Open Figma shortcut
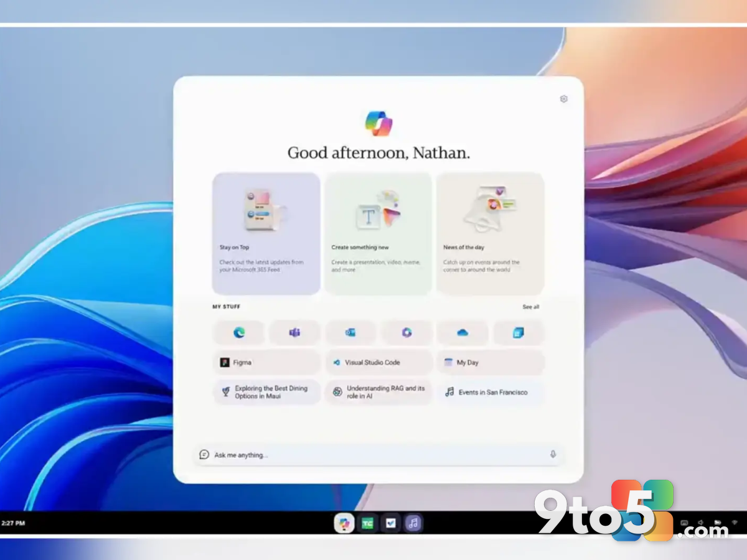 266,362
